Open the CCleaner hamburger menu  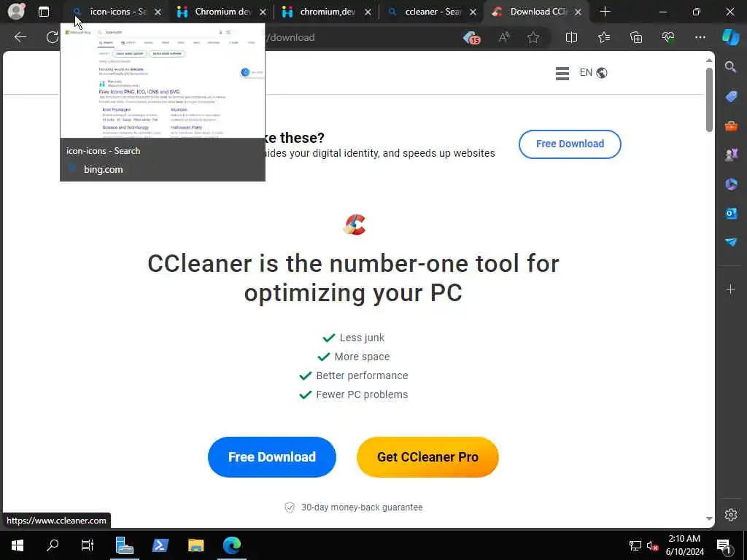click(562, 74)
